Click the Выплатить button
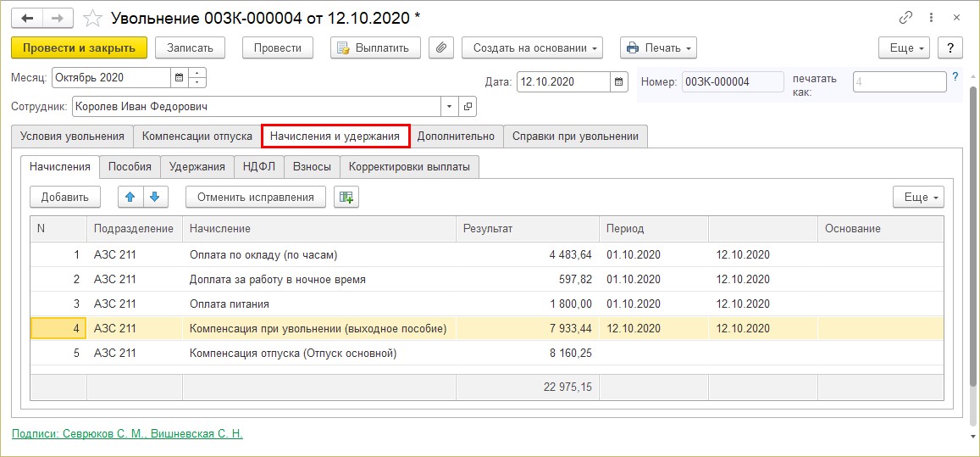The height and width of the screenshot is (457, 980). [375, 47]
